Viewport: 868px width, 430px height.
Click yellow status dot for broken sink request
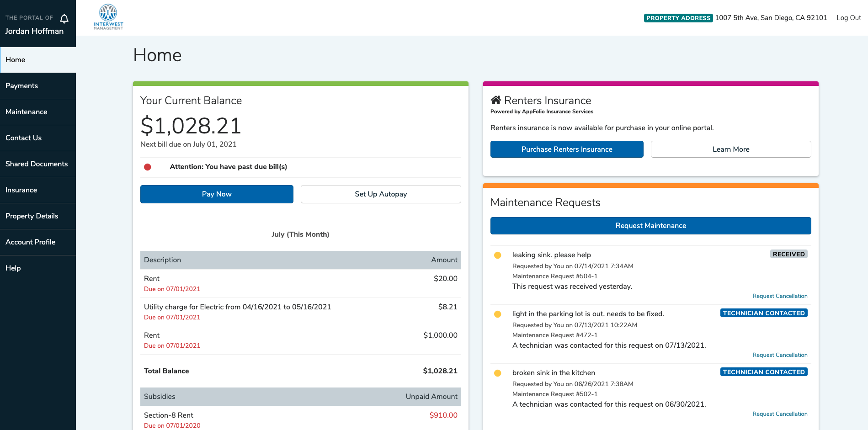click(498, 373)
